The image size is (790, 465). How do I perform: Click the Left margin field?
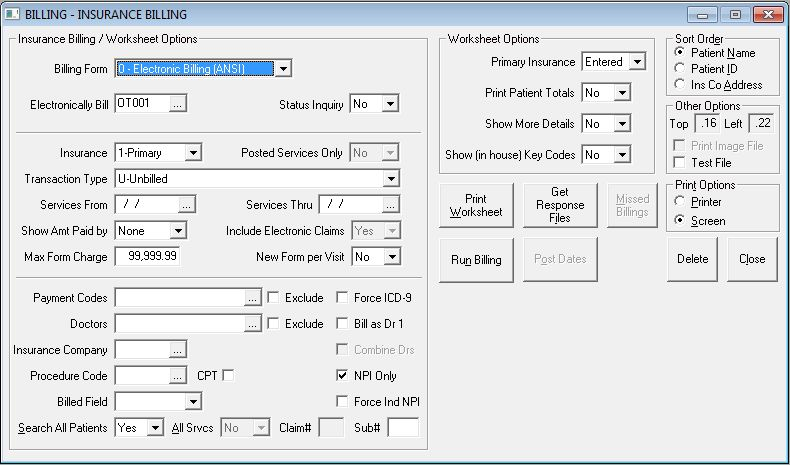761,123
